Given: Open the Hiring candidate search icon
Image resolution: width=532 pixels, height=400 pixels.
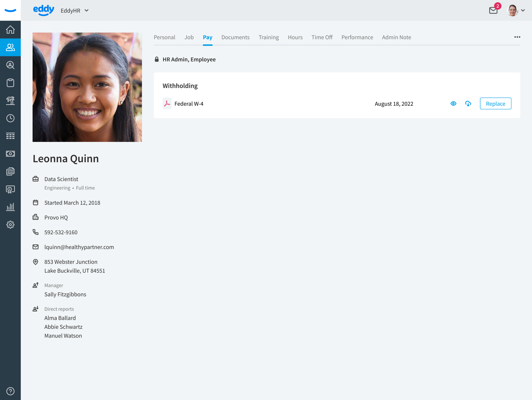Looking at the screenshot, I should [10, 65].
